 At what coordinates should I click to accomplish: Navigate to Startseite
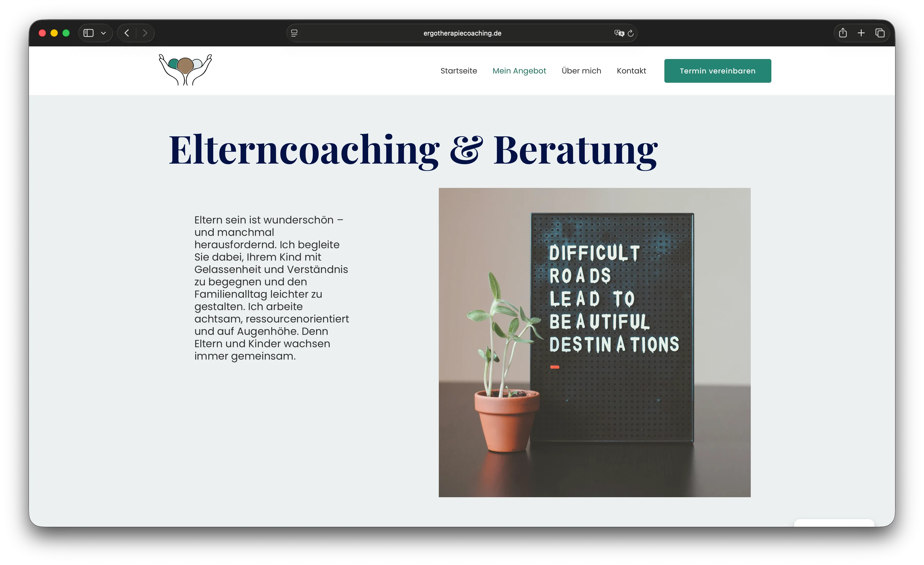point(459,71)
